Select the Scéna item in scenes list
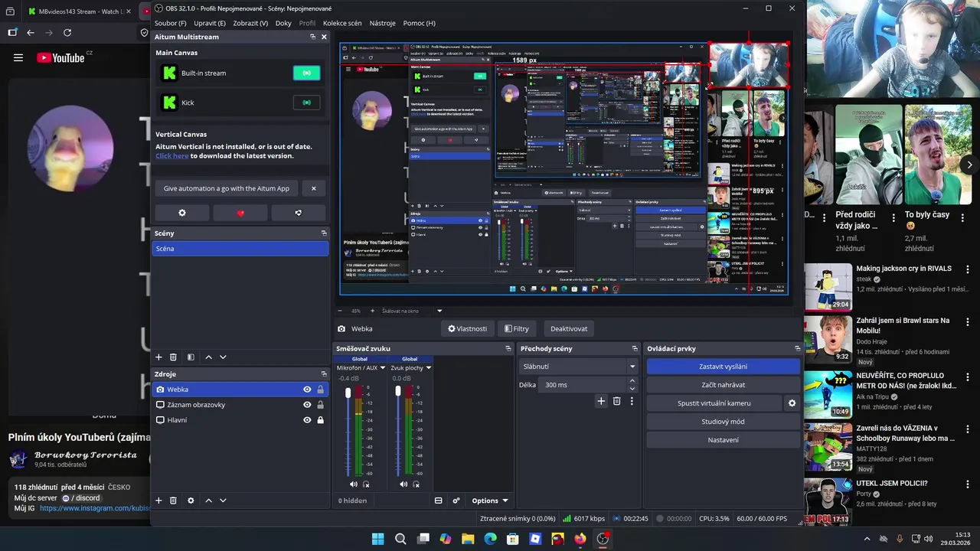This screenshot has width=980, height=551. point(240,249)
